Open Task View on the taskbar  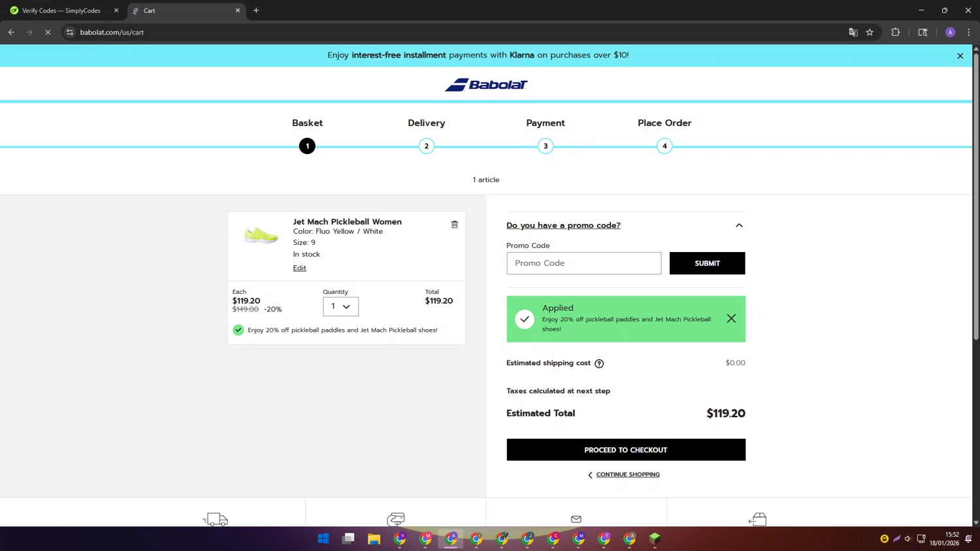pyautogui.click(x=348, y=539)
